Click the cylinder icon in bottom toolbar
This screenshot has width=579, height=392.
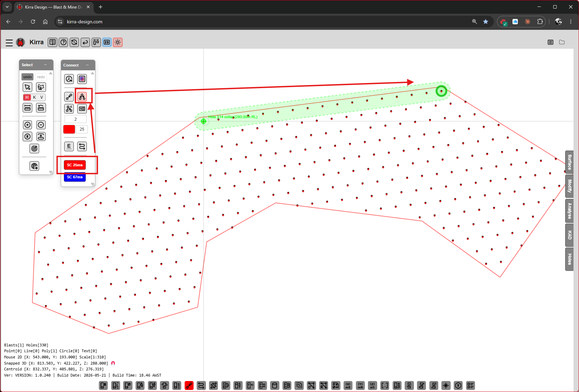275,385
